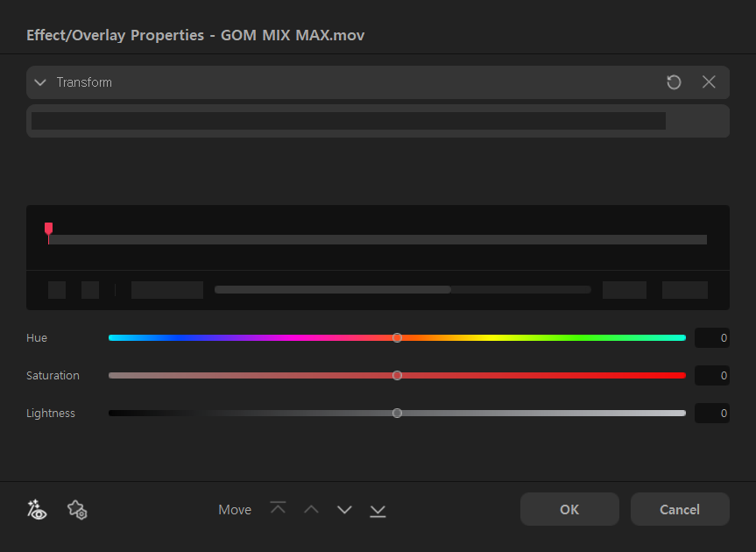Click the gray timeline track bar

click(377, 239)
